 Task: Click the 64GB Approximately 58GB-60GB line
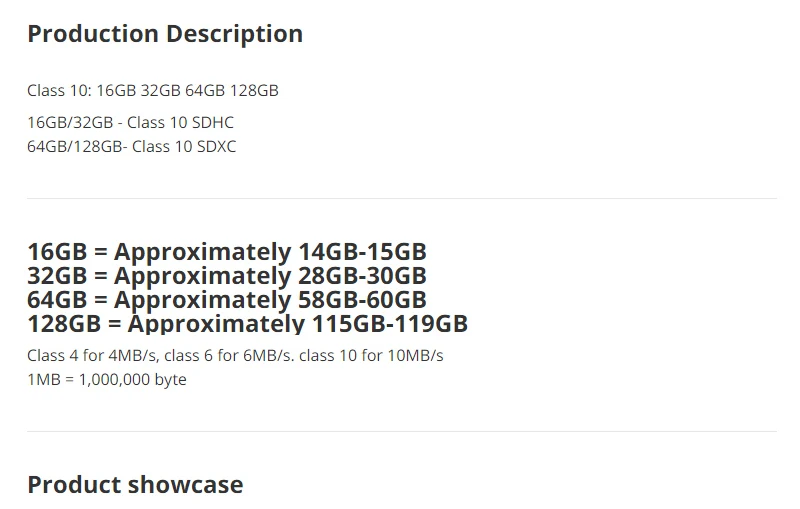(227, 300)
